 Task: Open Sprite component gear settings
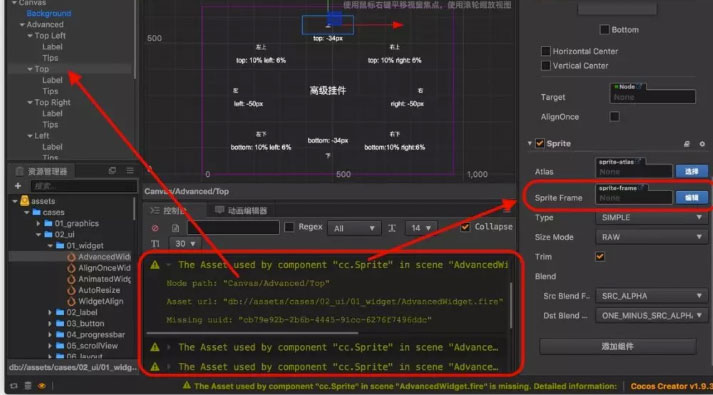702,144
